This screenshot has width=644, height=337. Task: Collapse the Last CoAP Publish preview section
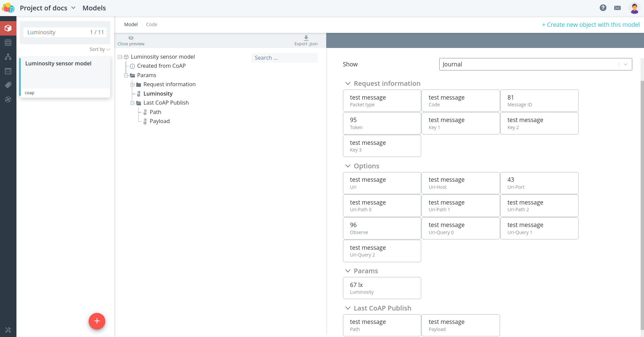pyautogui.click(x=348, y=308)
